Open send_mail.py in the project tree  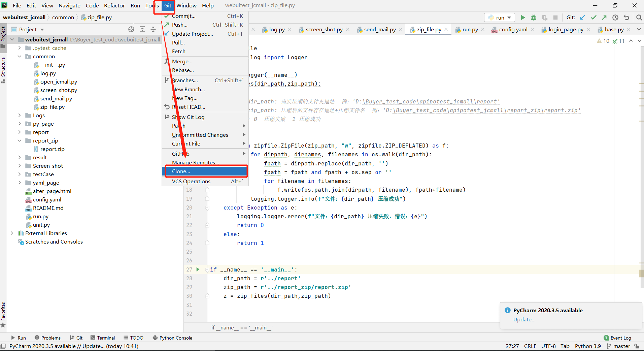[56, 98]
